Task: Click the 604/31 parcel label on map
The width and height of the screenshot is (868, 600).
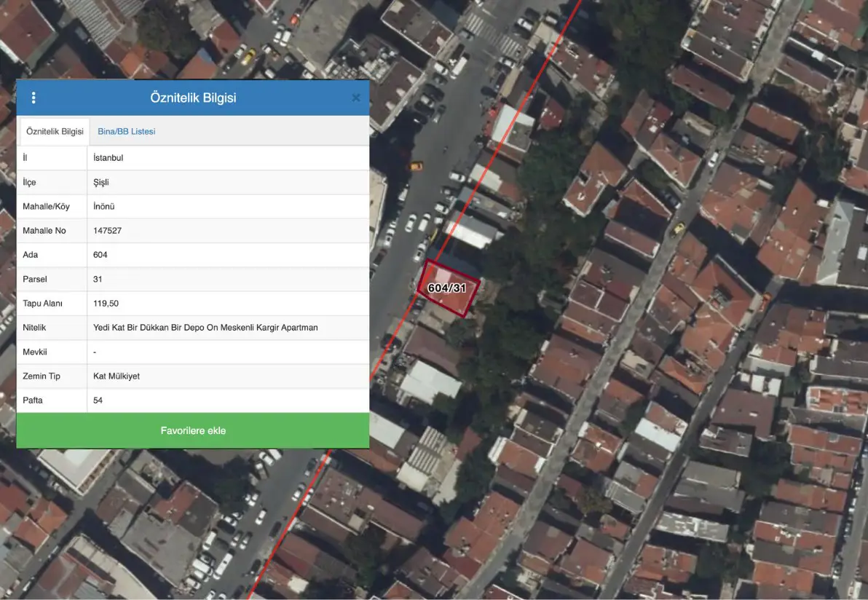Action: pyautogui.click(x=446, y=288)
